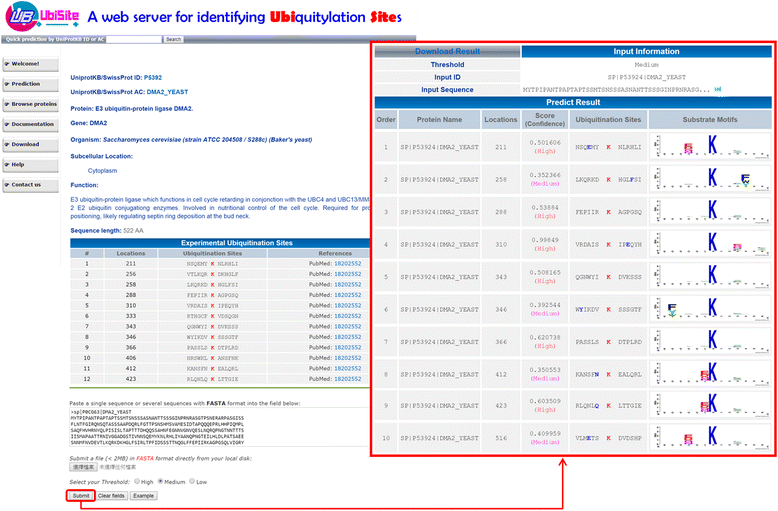Click the Clear fields button
This screenshot has height=511, width=778.
point(111,496)
